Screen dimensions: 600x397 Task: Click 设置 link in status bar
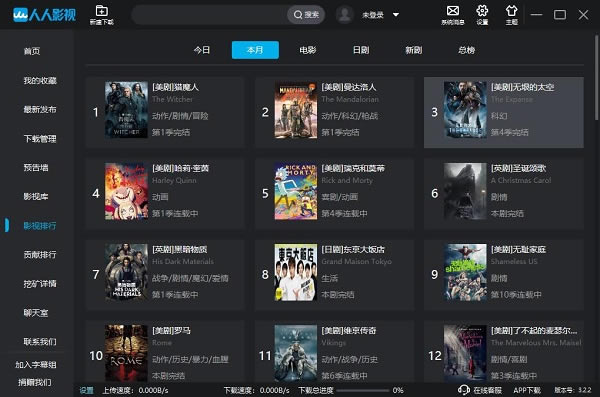(86, 390)
